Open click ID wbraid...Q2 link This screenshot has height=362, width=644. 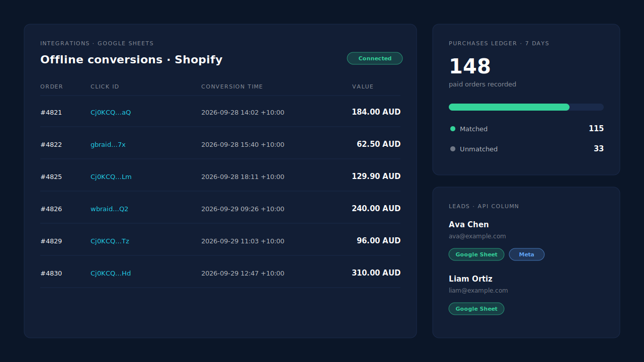pyautogui.click(x=109, y=209)
